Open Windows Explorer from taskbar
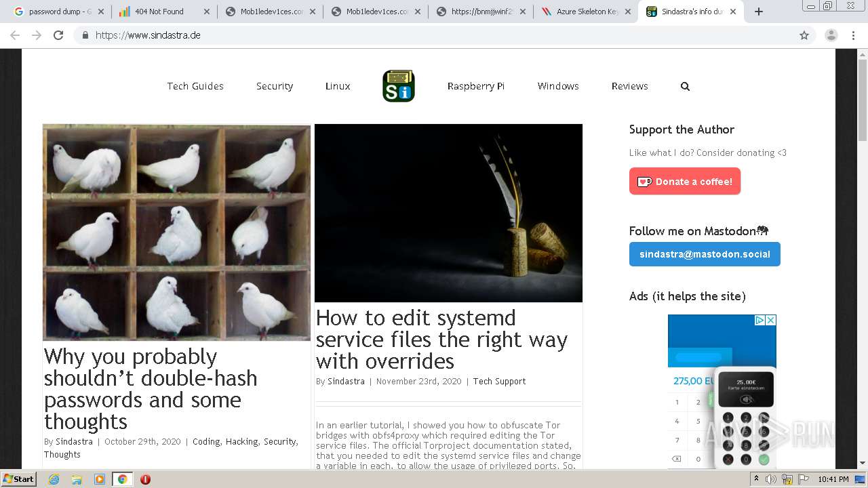The width and height of the screenshot is (868, 488). [77, 479]
